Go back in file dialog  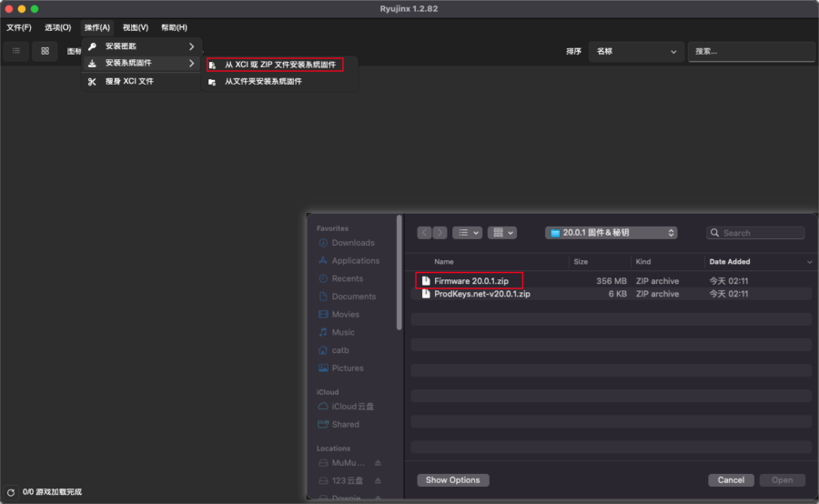point(424,233)
